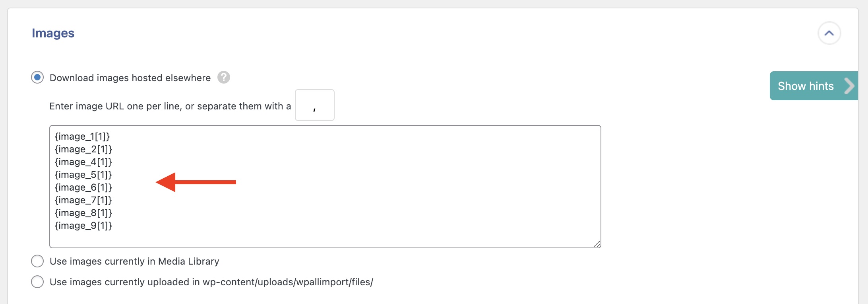Place cursor on the {image_5[1]} line

83,175
